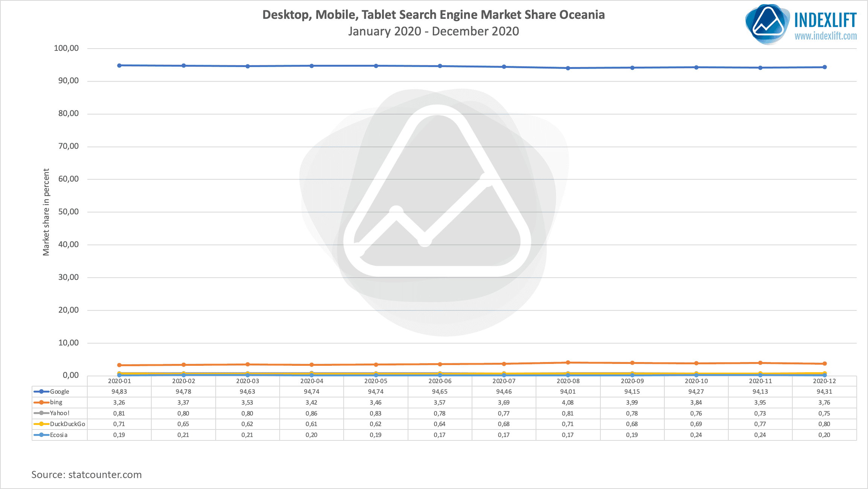
Task: Click the 'bing' row label
Action: (x=56, y=402)
